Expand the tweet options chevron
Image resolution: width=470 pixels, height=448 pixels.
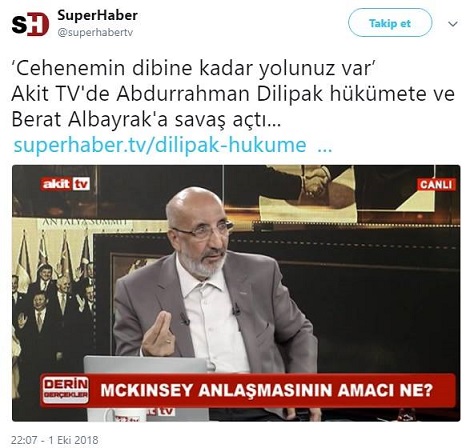pos(453,24)
